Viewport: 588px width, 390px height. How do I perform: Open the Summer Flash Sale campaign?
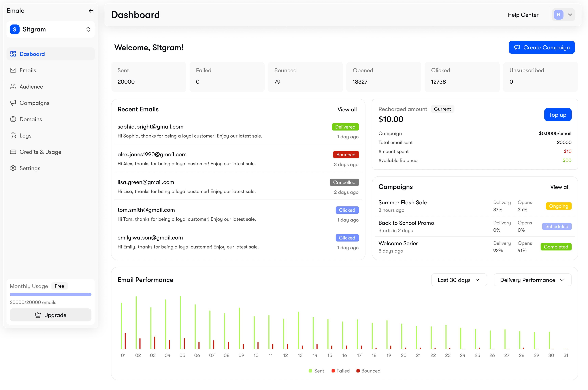[475, 206]
